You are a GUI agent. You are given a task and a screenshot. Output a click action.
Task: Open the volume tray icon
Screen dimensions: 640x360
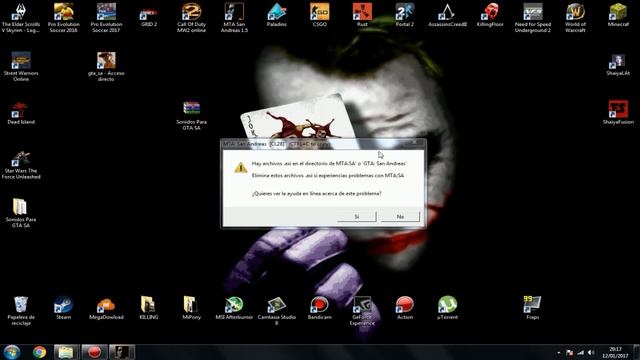click(x=591, y=353)
